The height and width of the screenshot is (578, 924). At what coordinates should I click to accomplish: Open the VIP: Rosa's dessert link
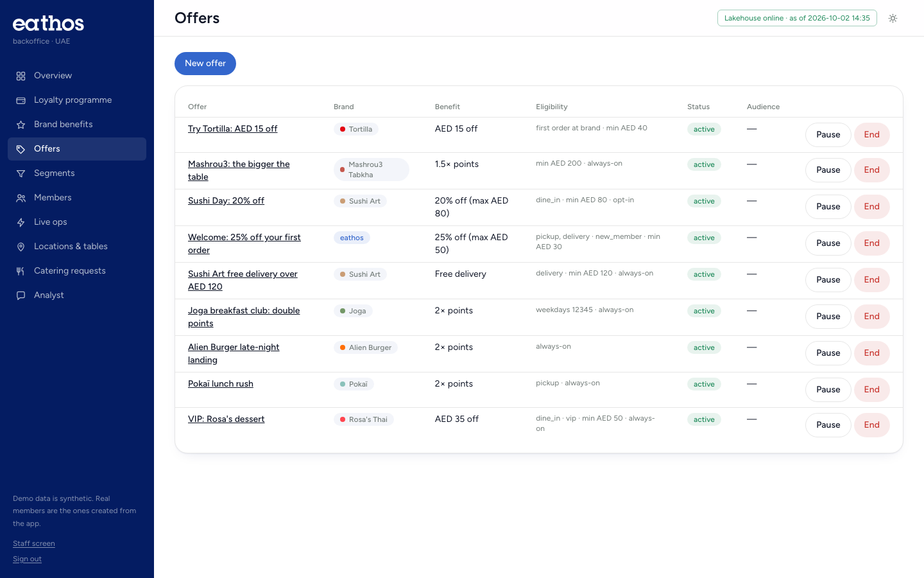(226, 419)
